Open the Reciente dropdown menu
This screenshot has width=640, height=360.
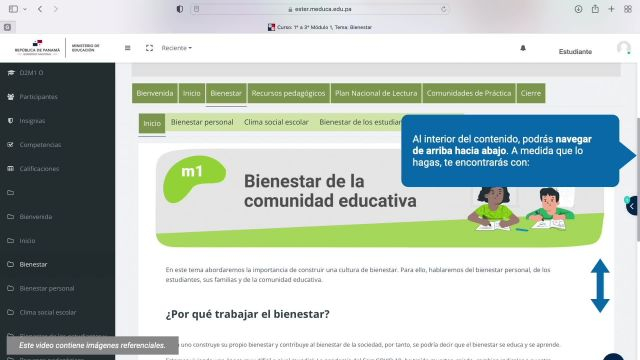tap(176, 48)
